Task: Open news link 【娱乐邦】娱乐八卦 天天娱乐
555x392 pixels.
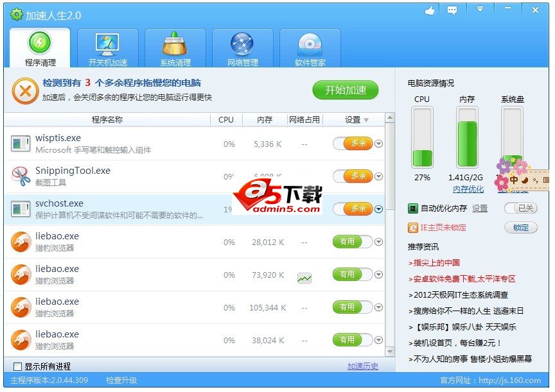Action: pyautogui.click(x=464, y=327)
